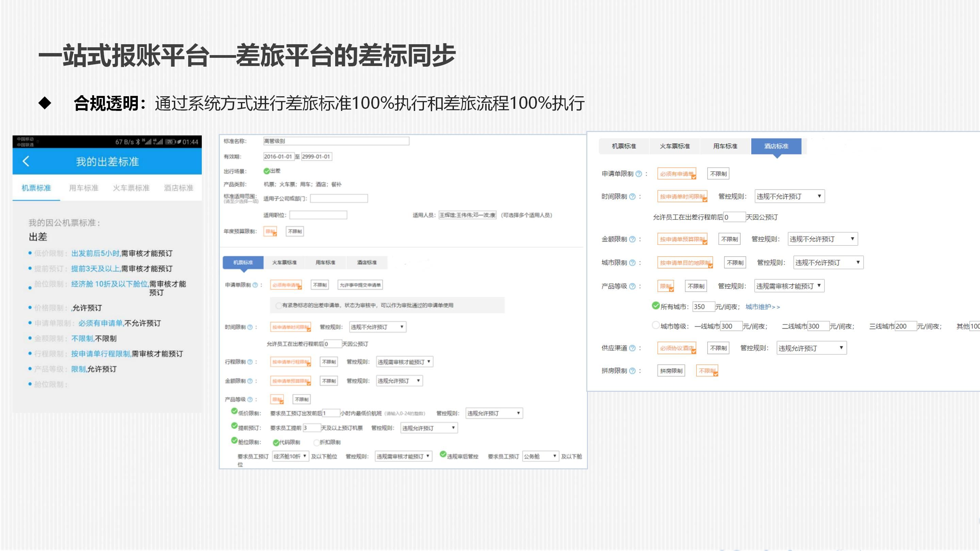Select the 所有城市 radio in hotel panel
Viewport: 980px width, 551px height.
655,305
